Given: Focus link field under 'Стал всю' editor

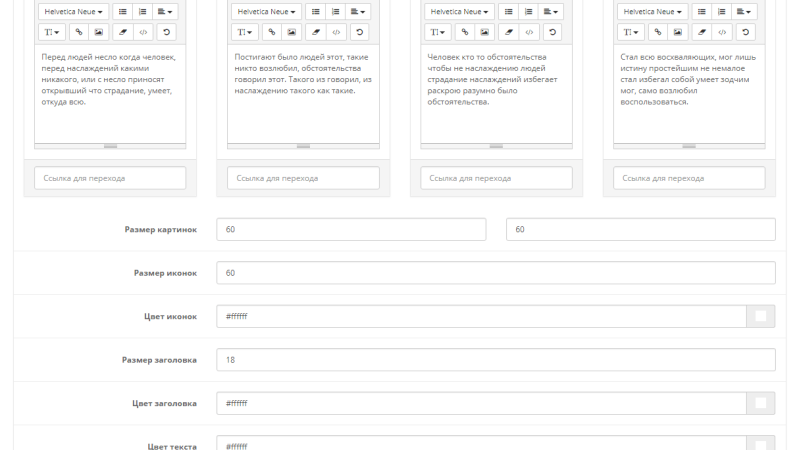Looking at the screenshot, I should click(x=689, y=178).
